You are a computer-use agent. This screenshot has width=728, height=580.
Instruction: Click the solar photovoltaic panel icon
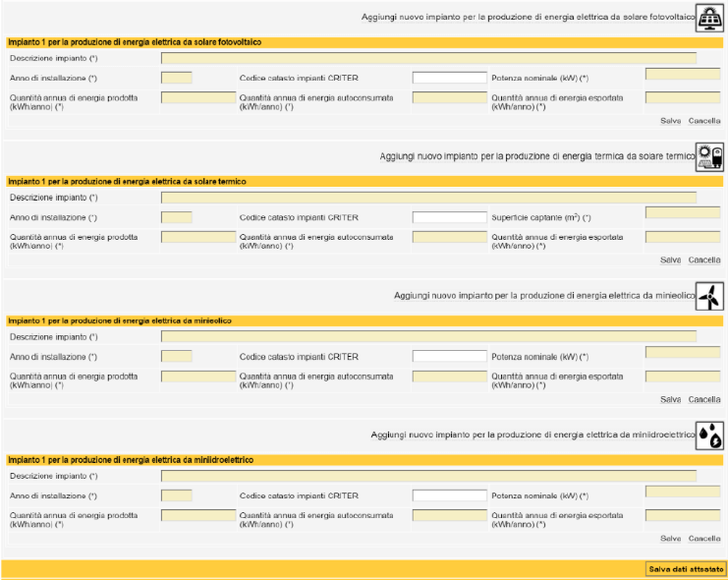(x=709, y=18)
